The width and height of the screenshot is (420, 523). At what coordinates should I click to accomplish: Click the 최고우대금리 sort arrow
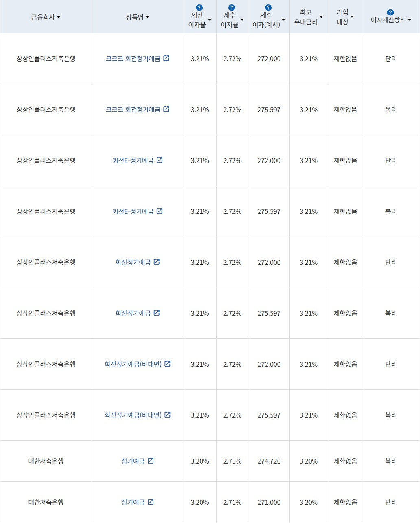[x=321, y=17]
